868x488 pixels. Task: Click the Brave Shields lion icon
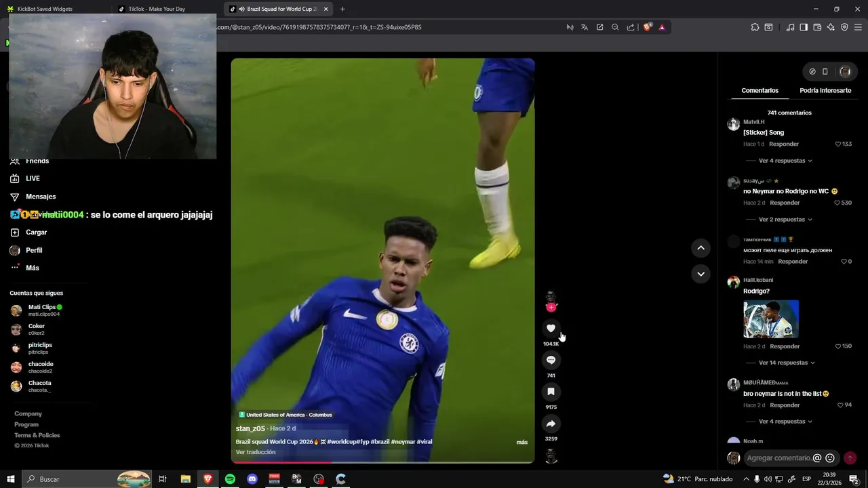click(x=648, y=27)
